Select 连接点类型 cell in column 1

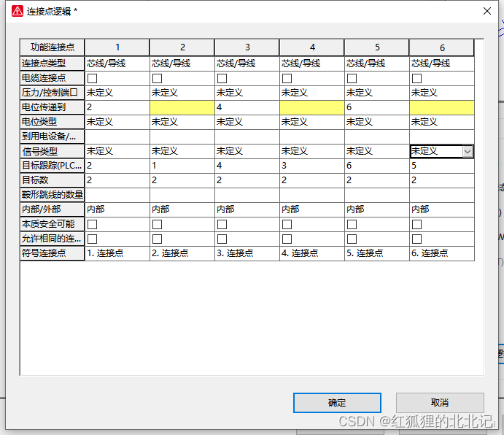click(x=117, y=63)
